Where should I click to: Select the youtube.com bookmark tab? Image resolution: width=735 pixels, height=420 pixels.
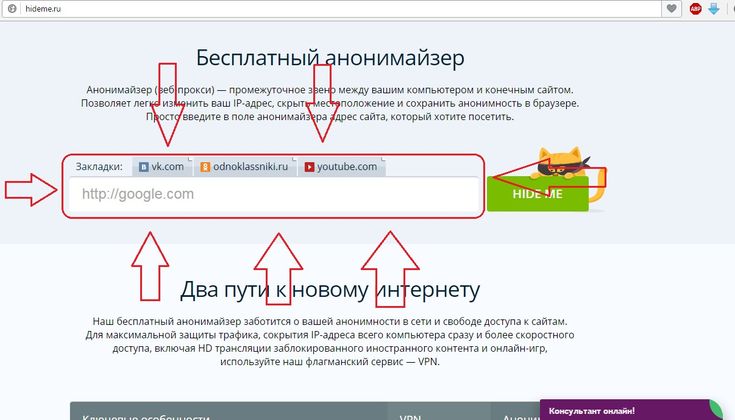(x=341, y=167)
